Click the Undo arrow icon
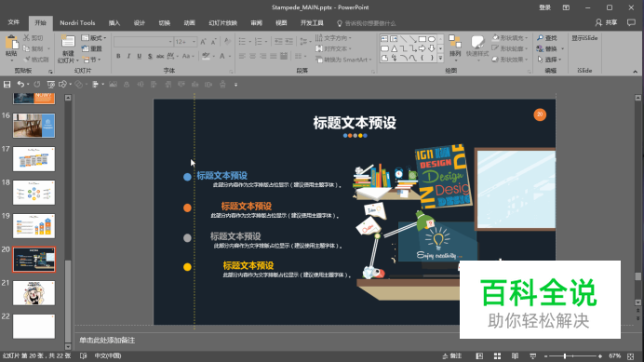 click(20, 85)
